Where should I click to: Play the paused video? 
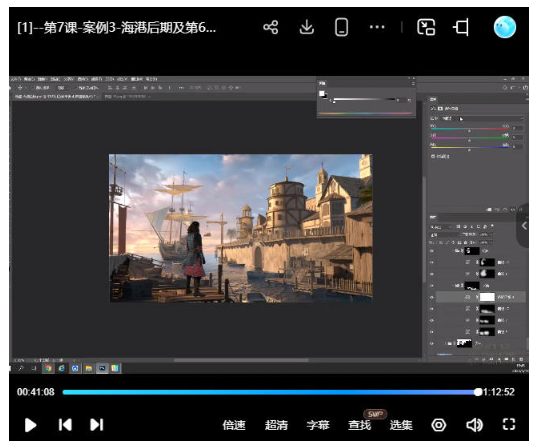tap(30, 425)
